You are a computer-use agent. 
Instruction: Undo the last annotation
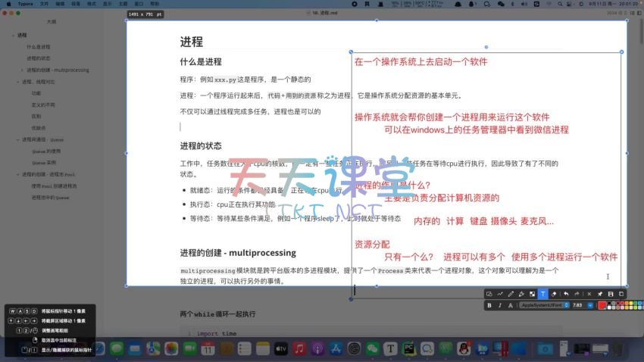pos(566,293)
